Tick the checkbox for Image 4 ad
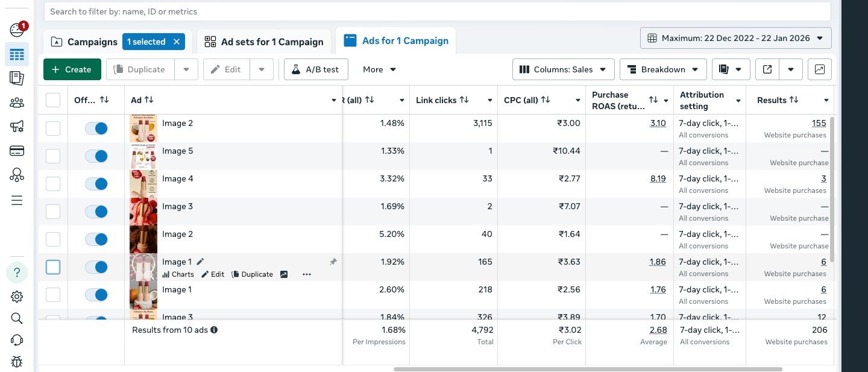 point(53,184)
